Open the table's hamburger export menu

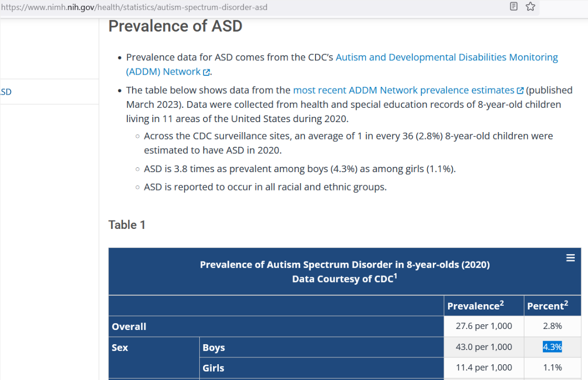[570, 258]
